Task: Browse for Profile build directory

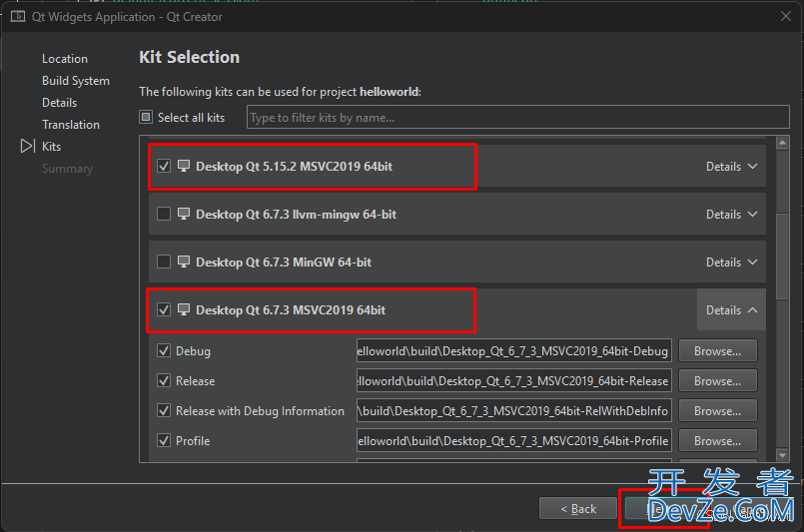Action: [718, 441]
